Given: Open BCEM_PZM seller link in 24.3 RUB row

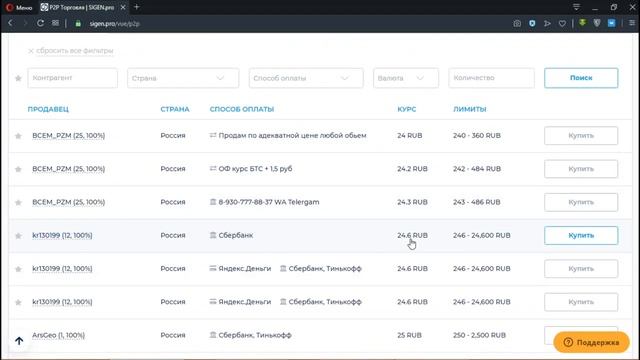Looking at the screenshot, I should (69, 202).
